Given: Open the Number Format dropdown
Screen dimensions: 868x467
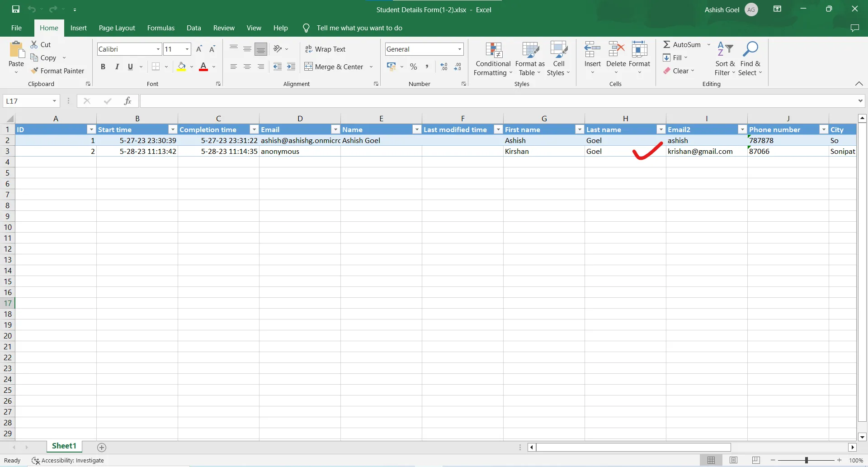Looking at the screenshot, I should [459, 49].
